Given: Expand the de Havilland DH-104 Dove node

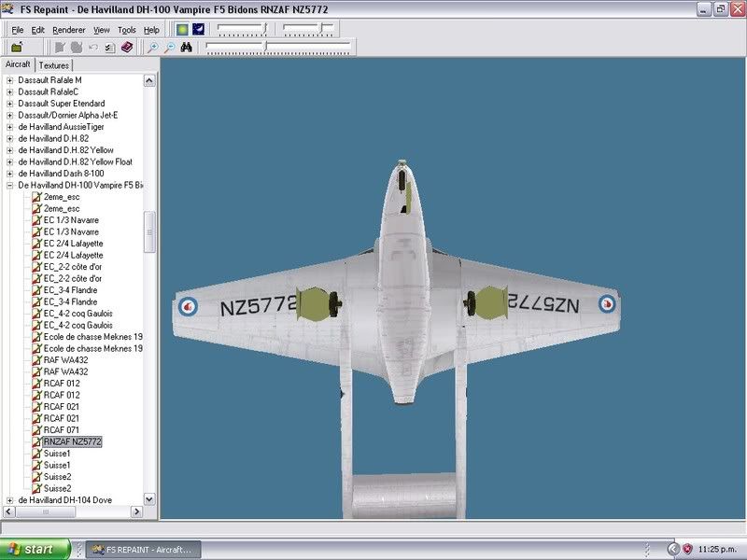Looking at the screenshot, I should tap(10, 500).
